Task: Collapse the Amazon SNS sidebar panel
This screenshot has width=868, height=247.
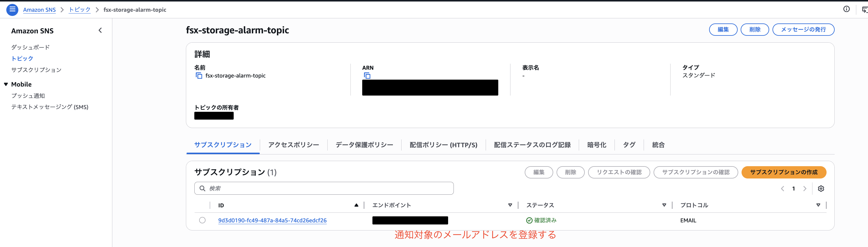Action: point(100,30)
